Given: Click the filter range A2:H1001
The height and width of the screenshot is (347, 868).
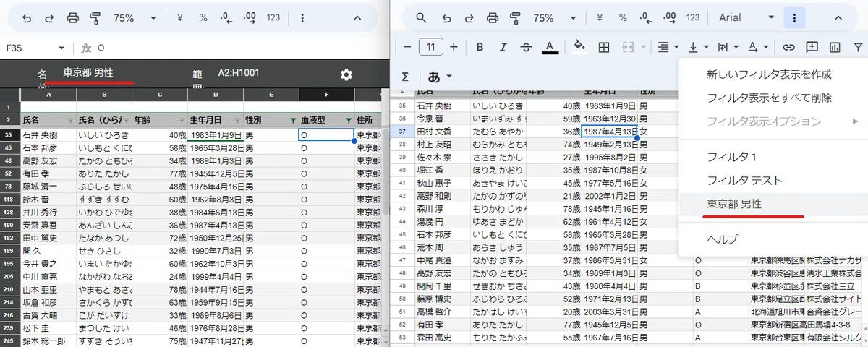Looking at the screenshot, I should point(239,72).
